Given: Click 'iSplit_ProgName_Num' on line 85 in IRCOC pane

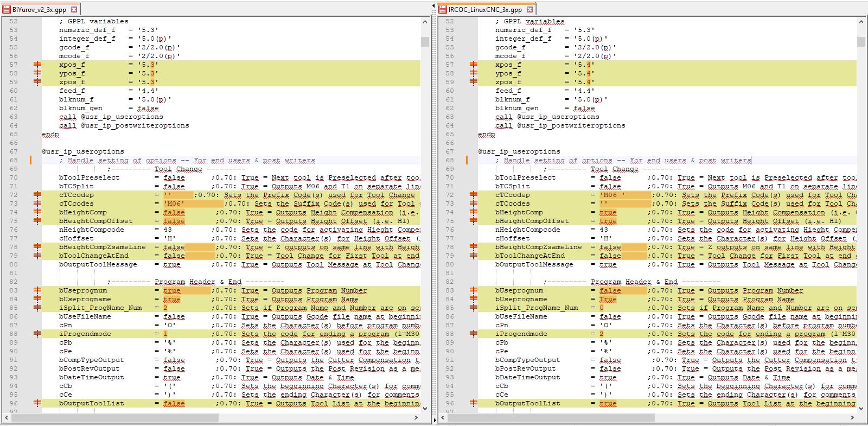Looking at the screenshot, I should pos(537,308).
